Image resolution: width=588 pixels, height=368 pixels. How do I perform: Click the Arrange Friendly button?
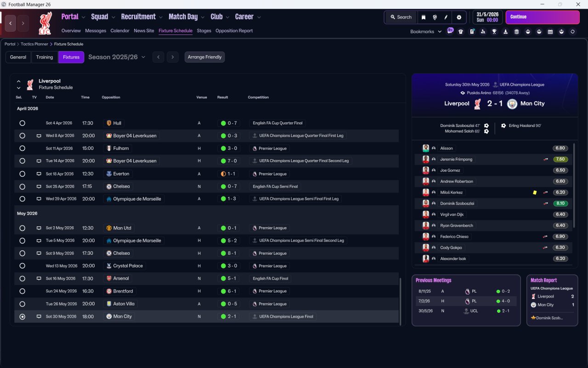pyautogui.click(x=204, y=57)
